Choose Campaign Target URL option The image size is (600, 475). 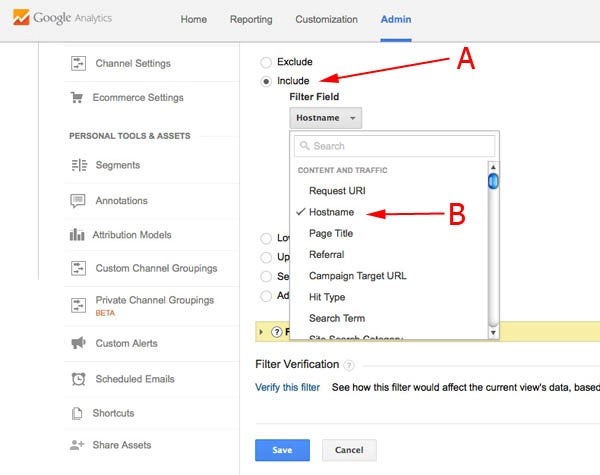(357, 276)
